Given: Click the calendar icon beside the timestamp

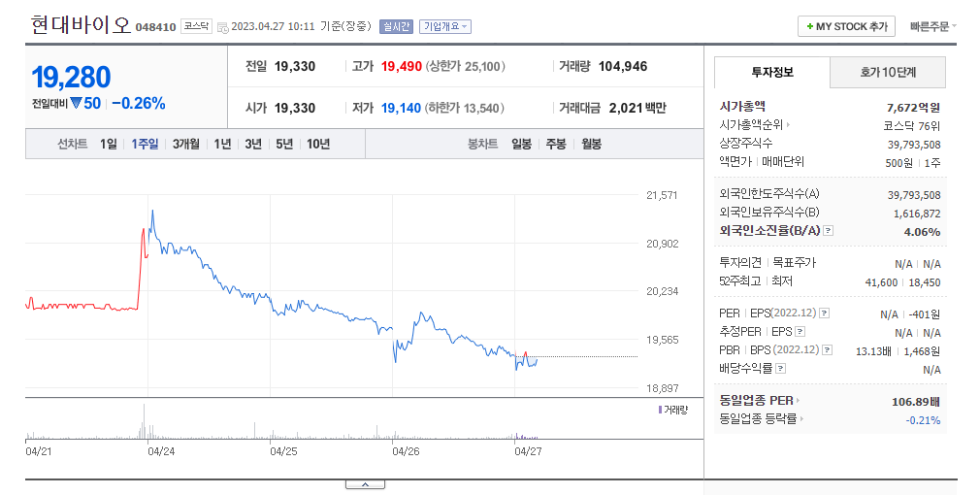Looking at the screenshot, I should point(222,27).
